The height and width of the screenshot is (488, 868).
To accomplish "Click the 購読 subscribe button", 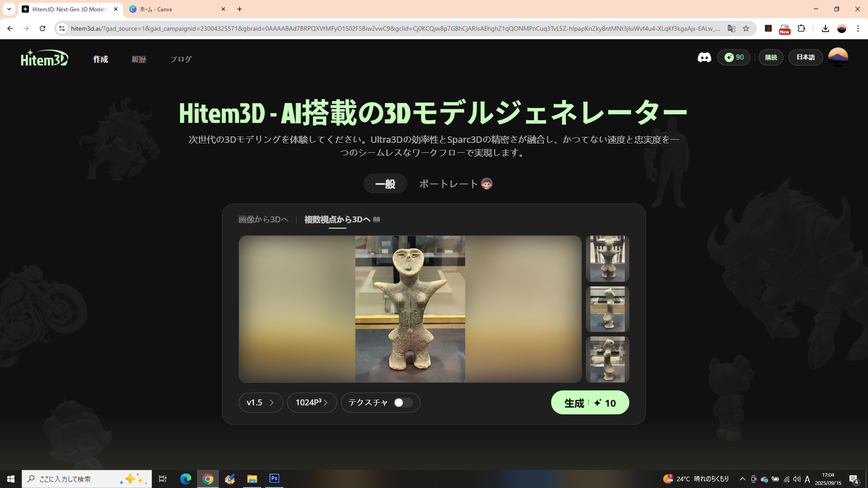I will (x=771, y=57).
